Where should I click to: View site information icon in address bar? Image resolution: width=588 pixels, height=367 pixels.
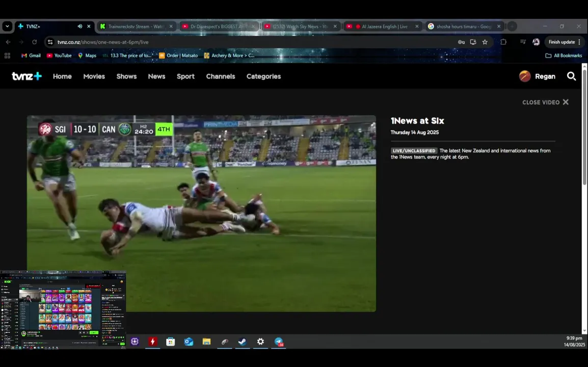50,42
